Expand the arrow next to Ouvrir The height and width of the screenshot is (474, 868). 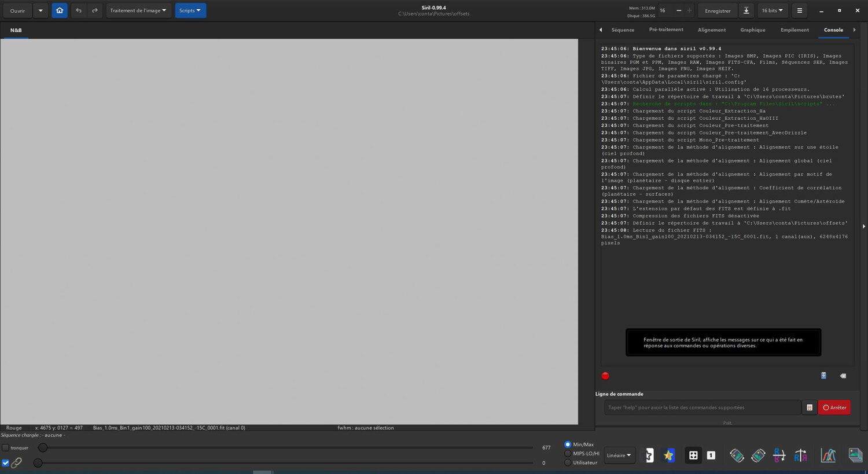coord(41,10)
